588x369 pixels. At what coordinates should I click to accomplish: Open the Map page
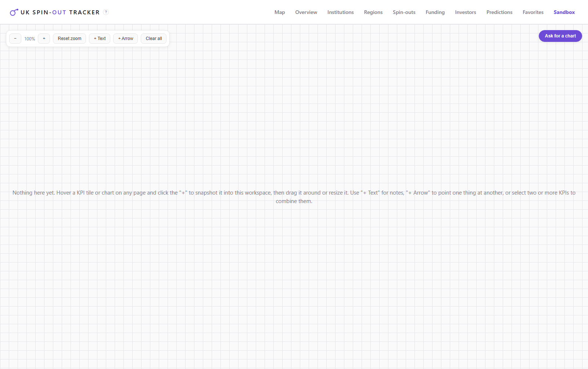tap(280, 12)
